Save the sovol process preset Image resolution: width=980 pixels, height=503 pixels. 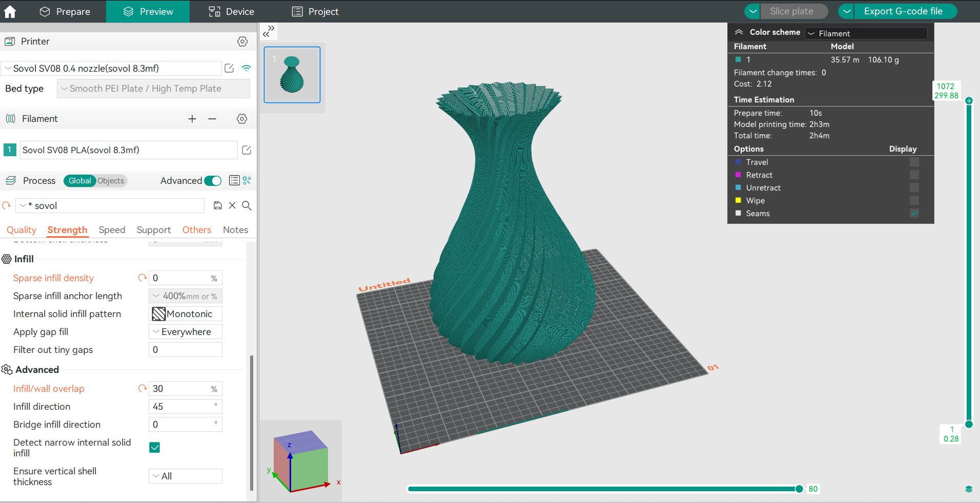[x=218, y=205]
